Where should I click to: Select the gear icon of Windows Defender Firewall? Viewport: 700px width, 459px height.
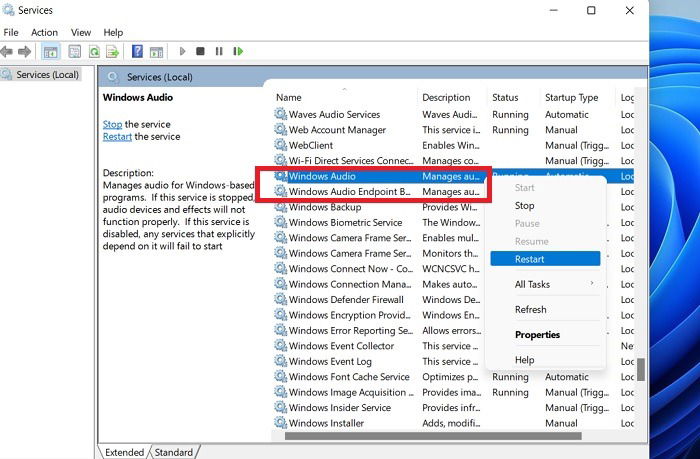(x=280, y=300)
